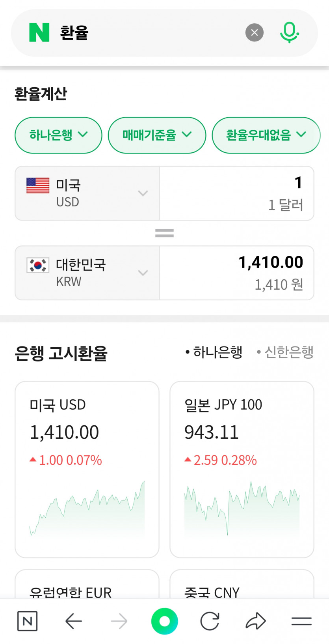
Task: Share this page via share arrow
Action: (256, 621)
